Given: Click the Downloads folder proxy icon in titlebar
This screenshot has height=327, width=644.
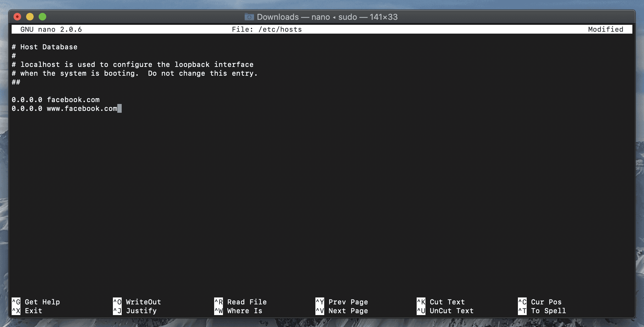Looking at the screenshot, I should 248,17.
